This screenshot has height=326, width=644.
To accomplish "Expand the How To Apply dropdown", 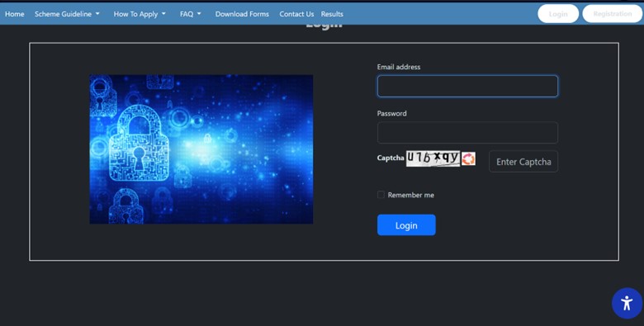I will click(140, 14).
